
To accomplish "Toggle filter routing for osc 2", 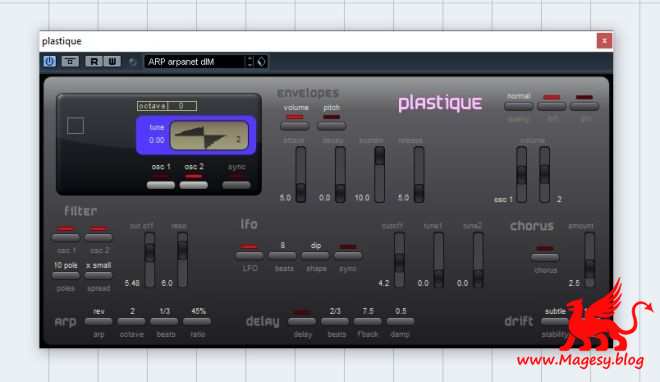I will [98, 237].
